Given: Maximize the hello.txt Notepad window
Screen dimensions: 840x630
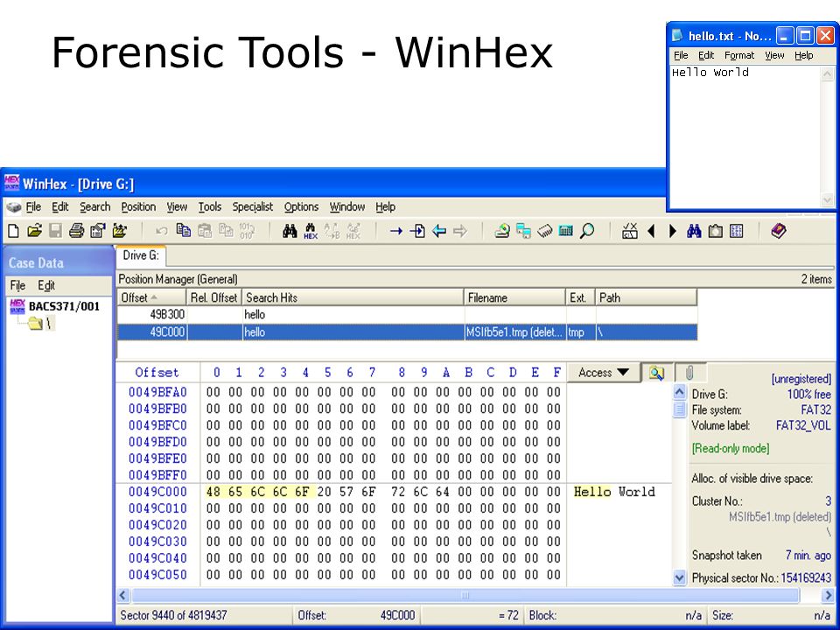Looking at the screenshot, I should (805, 36).
